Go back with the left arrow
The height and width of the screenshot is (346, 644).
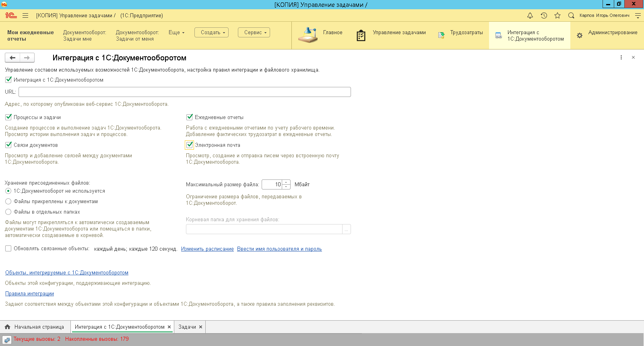(x=12, y=58)
